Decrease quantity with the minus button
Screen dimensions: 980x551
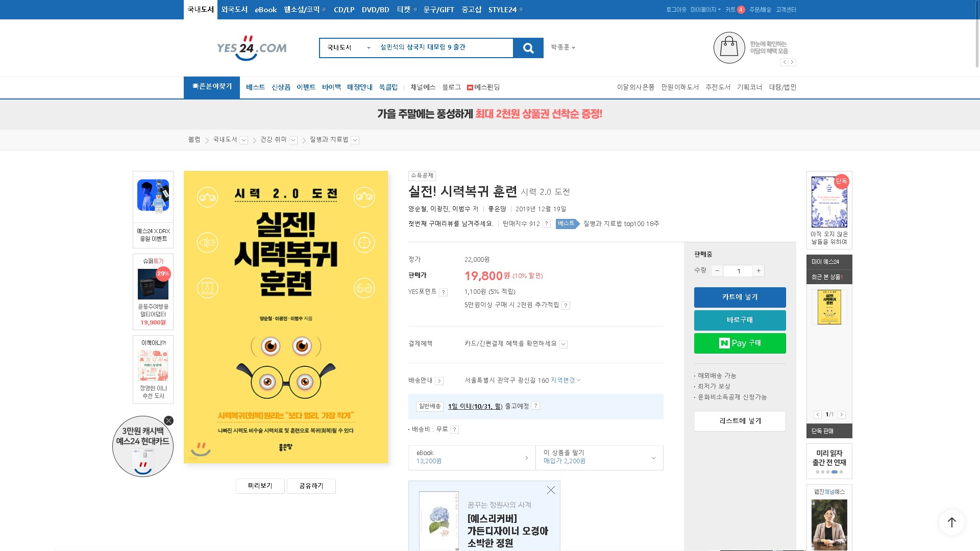coord(717,271)
